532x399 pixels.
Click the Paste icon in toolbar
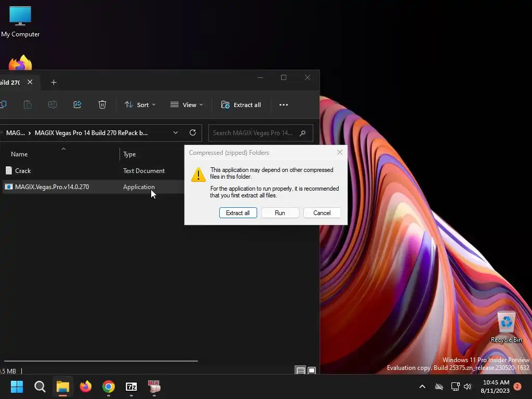[x=28, y=104]
